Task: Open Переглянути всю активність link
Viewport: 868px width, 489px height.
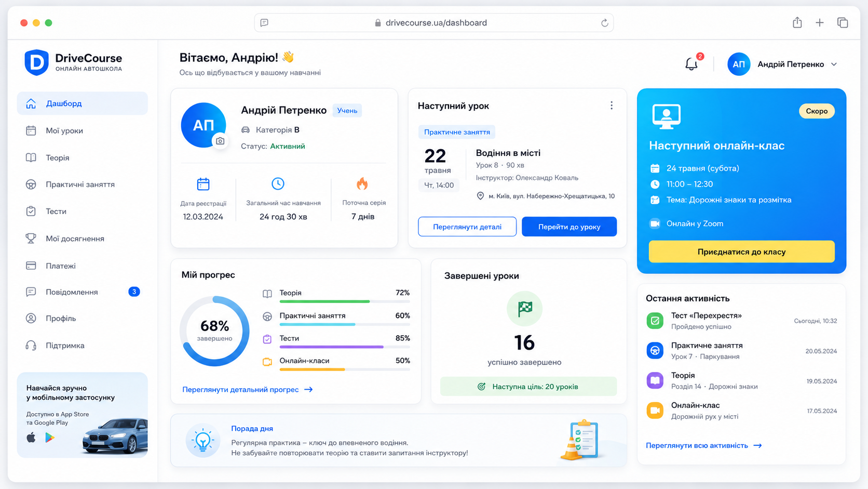Action: click(x=703, y=445)
